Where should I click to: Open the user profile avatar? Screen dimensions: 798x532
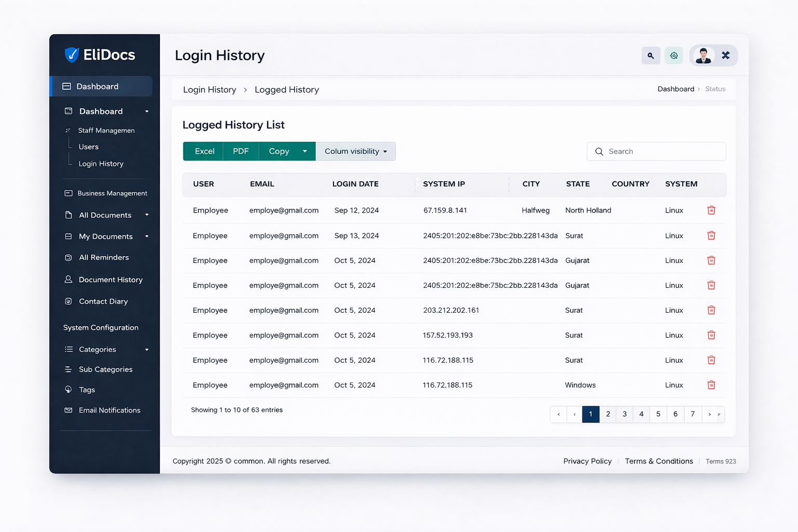(703, 56)
